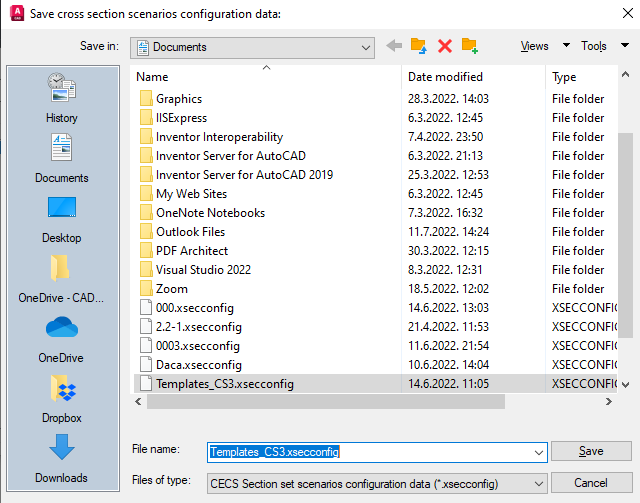Click the Save button

pyautogui.click(x=591, y=451)
